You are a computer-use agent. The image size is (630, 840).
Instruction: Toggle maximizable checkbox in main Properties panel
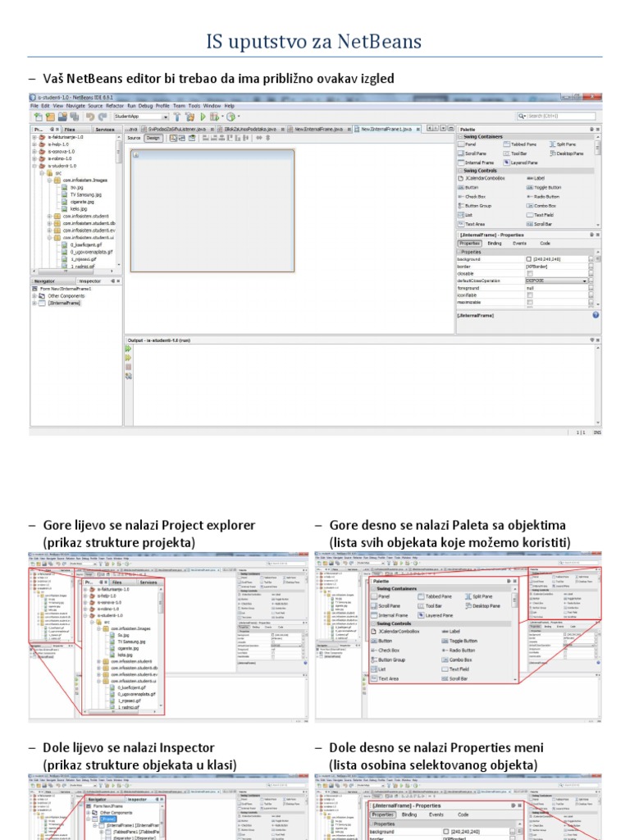coord(530,302)
